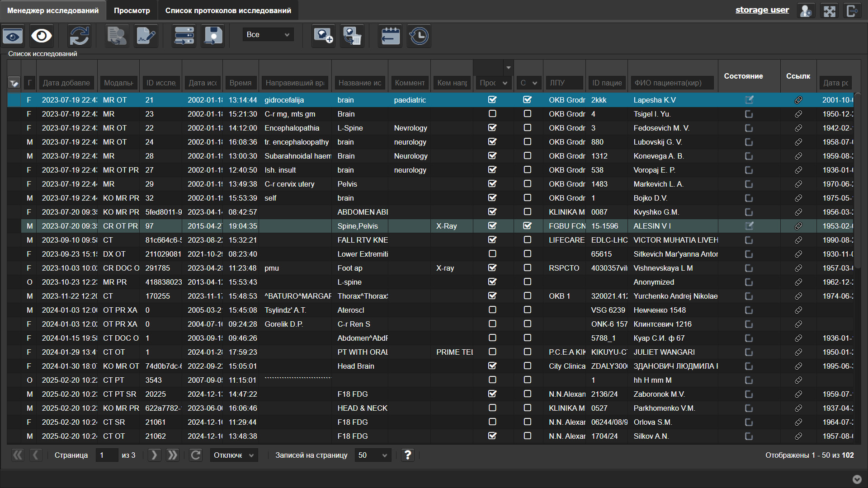Reload the table with the pager refresh icon

(x=196, y=455)
